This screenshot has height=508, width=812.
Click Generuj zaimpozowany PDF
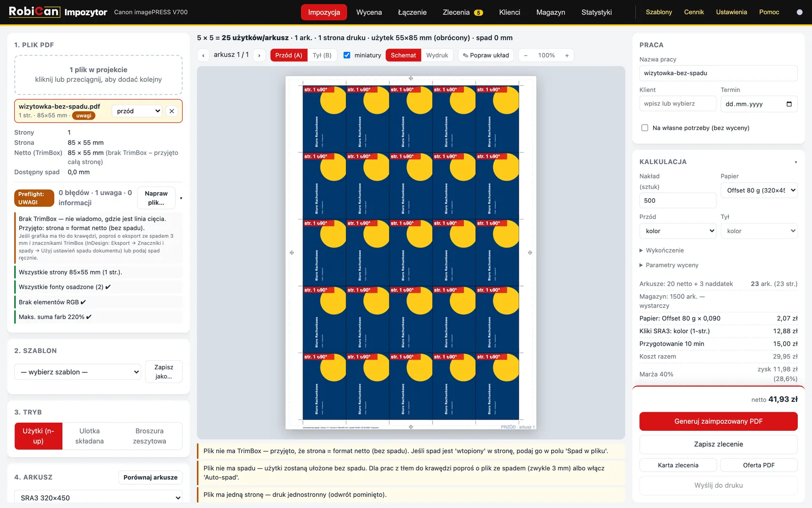[718, 421]
